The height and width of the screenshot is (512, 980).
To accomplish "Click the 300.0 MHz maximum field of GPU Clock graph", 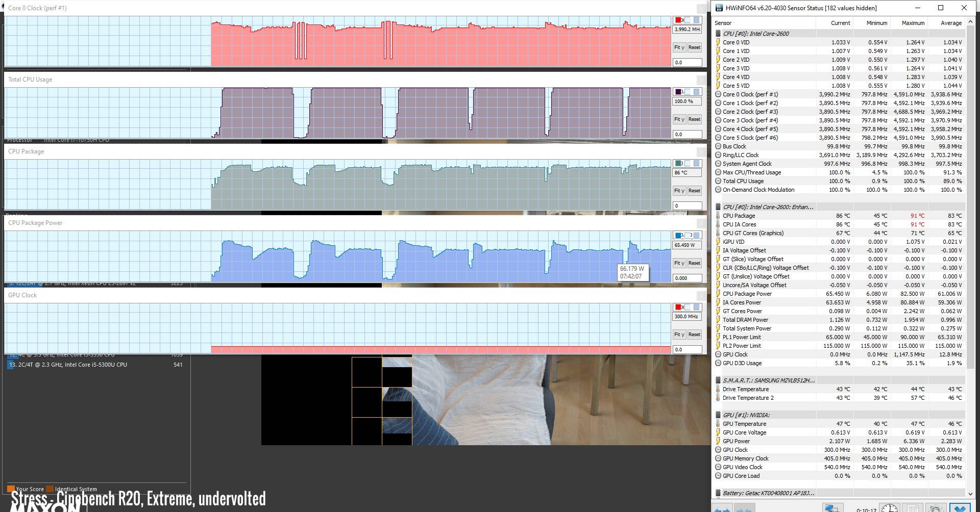I will 687,317.
